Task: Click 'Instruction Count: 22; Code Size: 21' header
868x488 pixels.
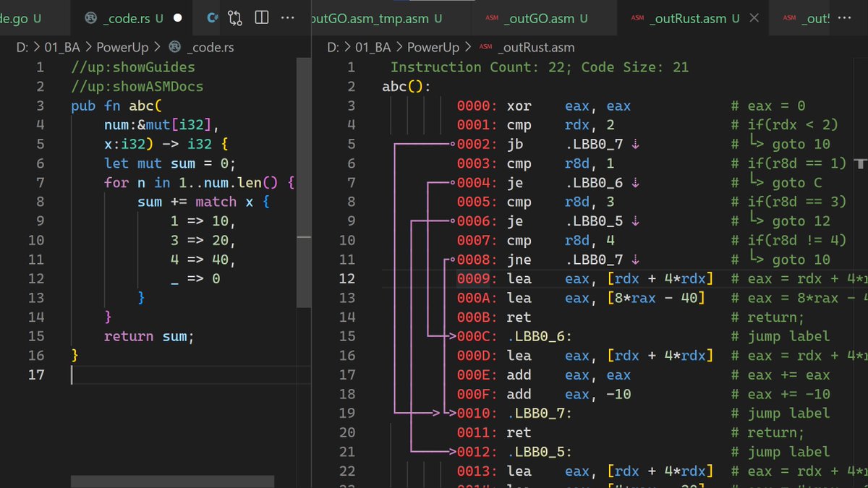Action: click(540, 67)
